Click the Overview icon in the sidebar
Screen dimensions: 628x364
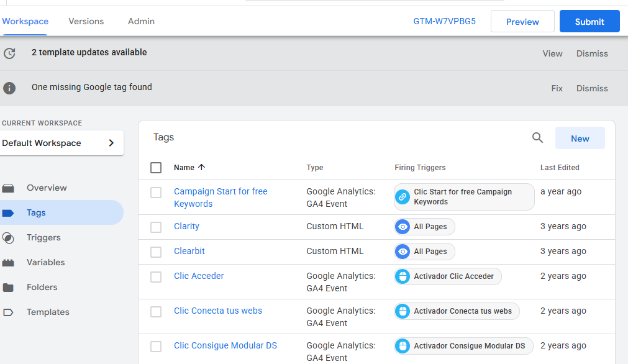9,188
